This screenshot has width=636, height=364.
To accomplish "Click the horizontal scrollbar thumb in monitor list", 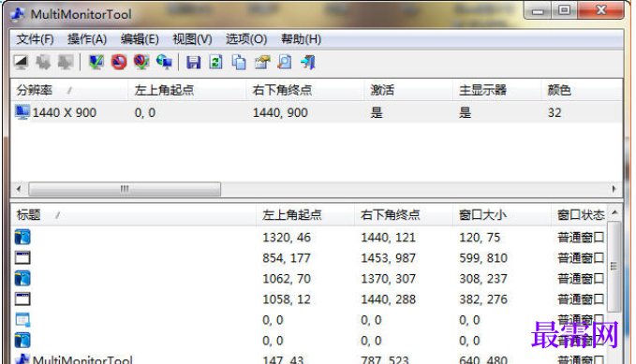I will (125, 189).
